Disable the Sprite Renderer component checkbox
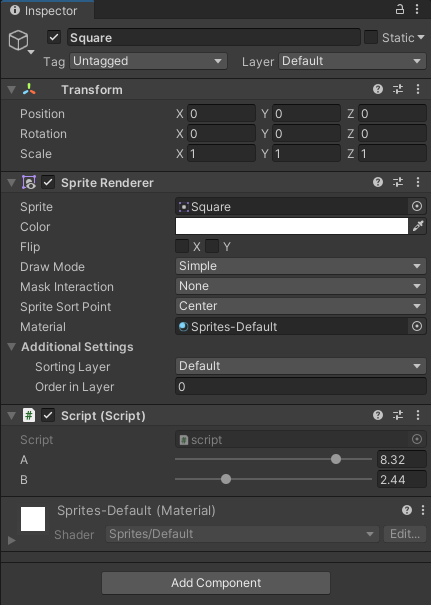Viewport: 431px width, 605px height. [48, 182]
